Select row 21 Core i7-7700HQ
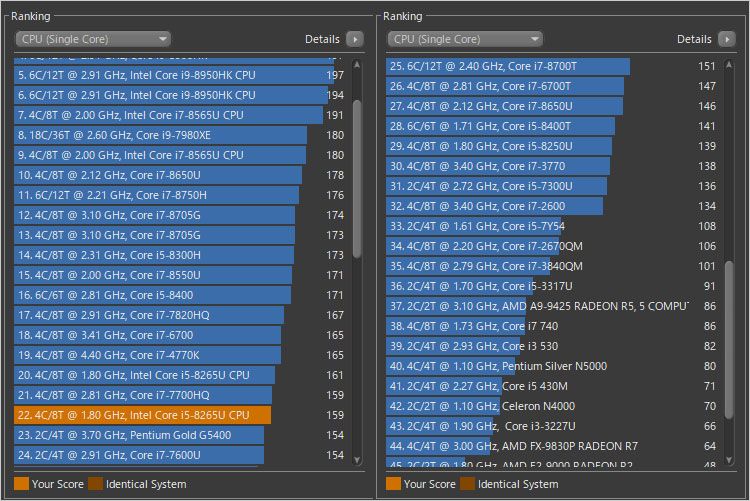The image size is (750, 501). coord(179,395)
